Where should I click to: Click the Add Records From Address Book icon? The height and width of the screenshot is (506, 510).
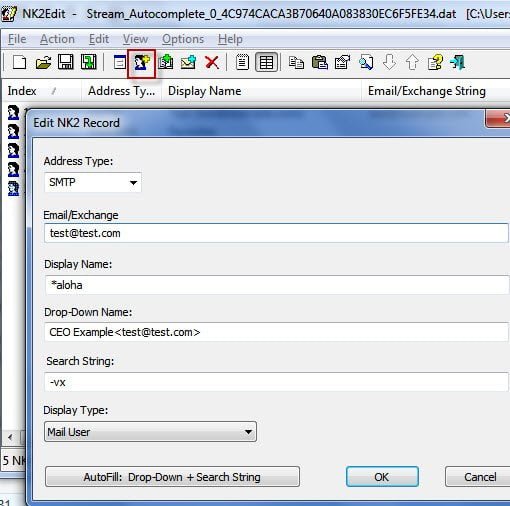pos(166,62)
